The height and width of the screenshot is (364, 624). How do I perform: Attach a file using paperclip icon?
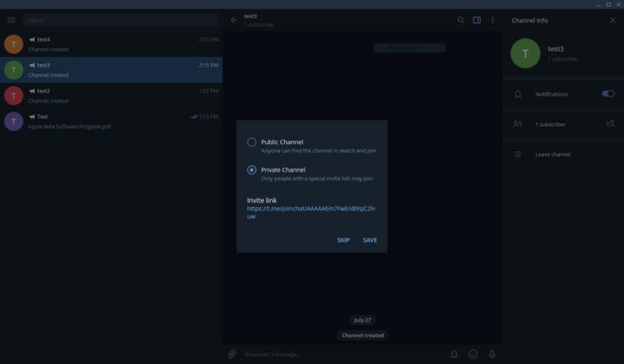(x=232, y=354)
